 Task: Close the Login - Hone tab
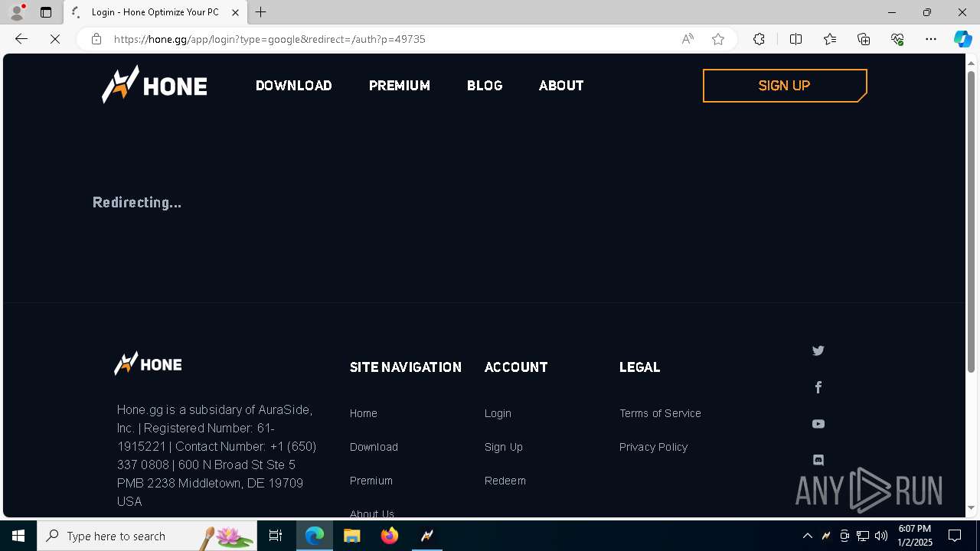pos(235,12)
